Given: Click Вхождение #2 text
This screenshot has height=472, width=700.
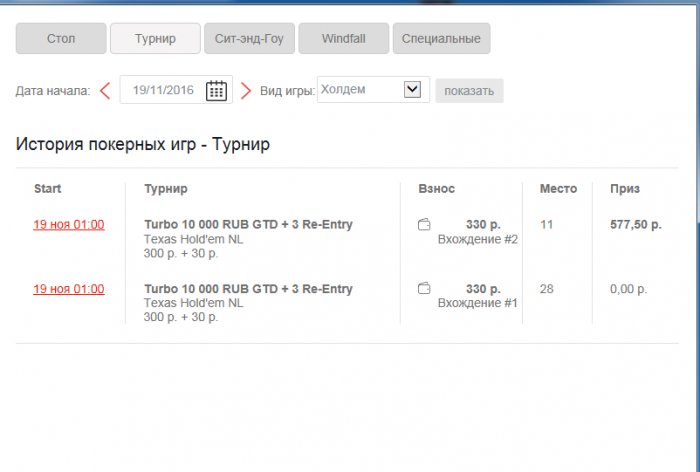Looking at the screenshot, I should click(x=478, y=239).
